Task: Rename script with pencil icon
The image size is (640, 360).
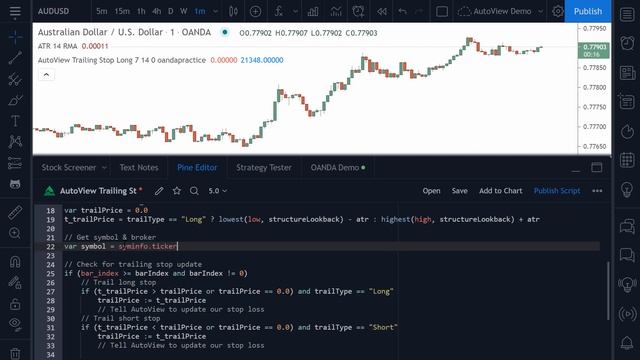Action: (159, 191)
